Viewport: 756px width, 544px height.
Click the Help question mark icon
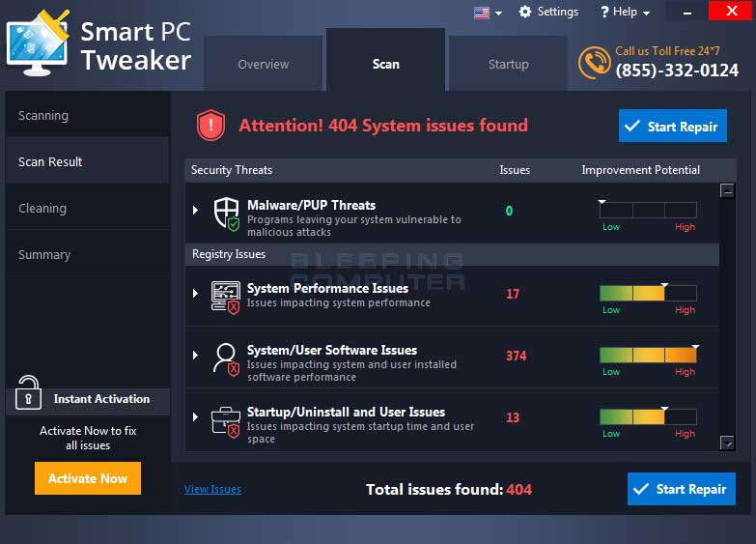coord(604,12)
